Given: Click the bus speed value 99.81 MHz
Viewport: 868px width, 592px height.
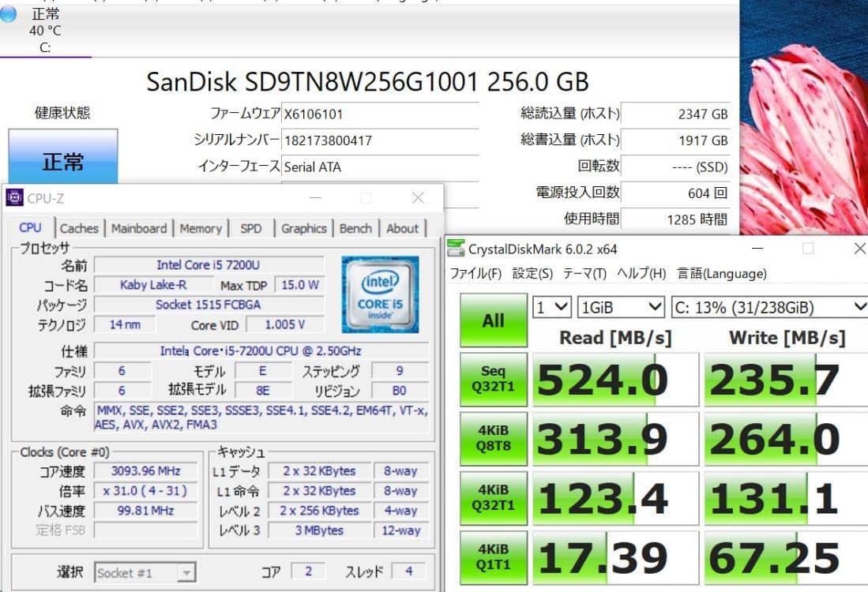Looking at the screenshot, I should [x=145, y=511].
